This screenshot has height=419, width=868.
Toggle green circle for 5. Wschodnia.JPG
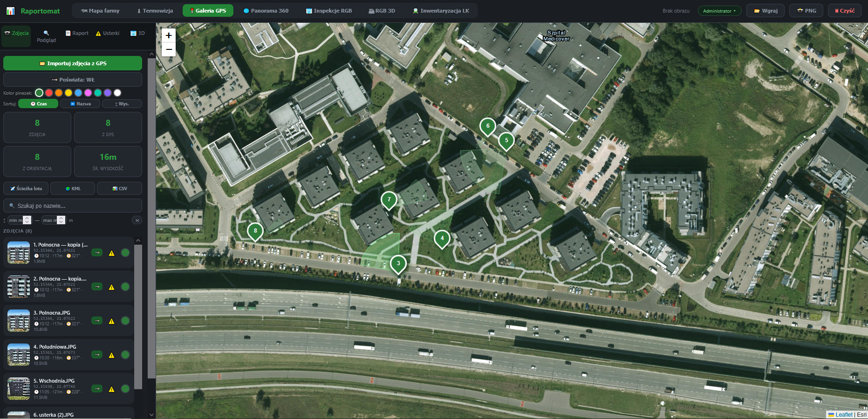(125, 389)
